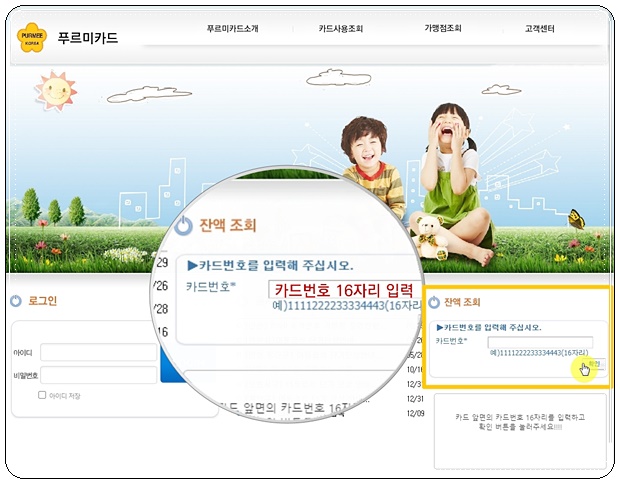Click the 확인 button under card number
This screenshot has width=620, height=484.
point(595,363)
